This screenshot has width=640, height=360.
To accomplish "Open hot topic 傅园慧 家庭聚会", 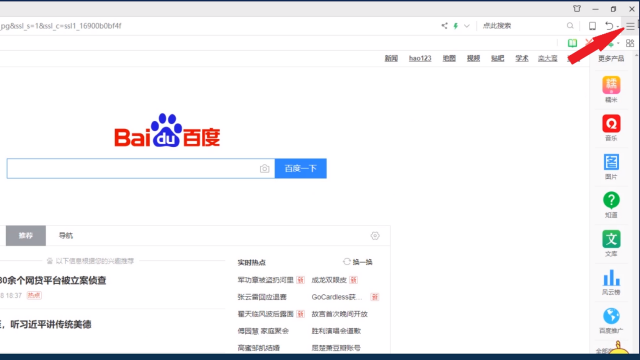I will pos(263,331).
